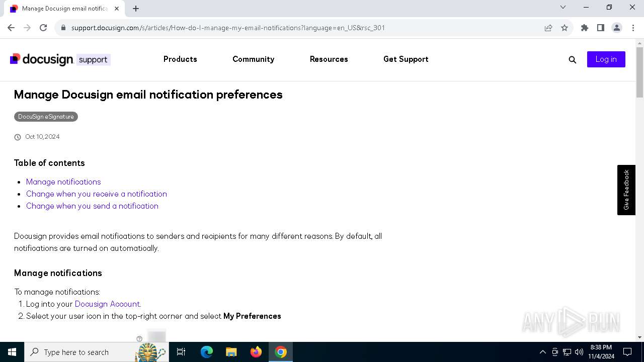This screenshot has height=362, width=644.
Task: Open the Windows Start menu
Action: tap(12, 352)
